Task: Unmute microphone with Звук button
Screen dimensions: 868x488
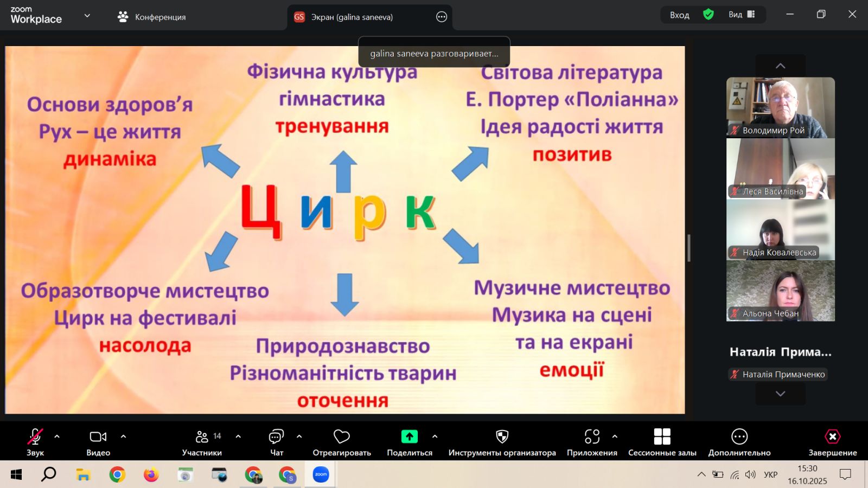Action: [35, 437]
